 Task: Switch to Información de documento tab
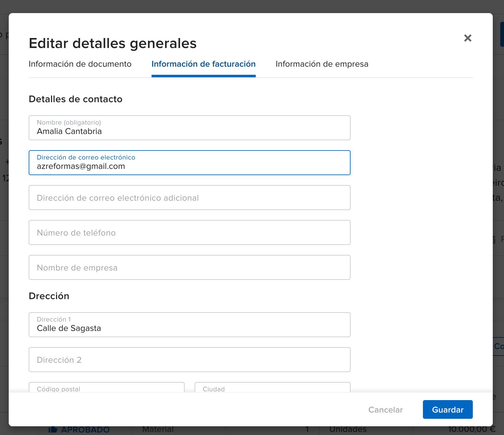coord(80,64)
